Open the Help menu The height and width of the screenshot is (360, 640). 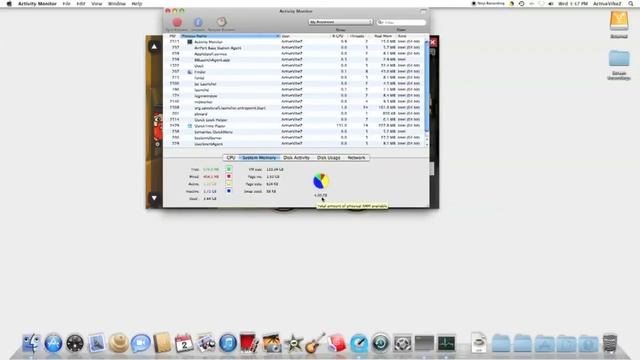(x=137, y=4)
